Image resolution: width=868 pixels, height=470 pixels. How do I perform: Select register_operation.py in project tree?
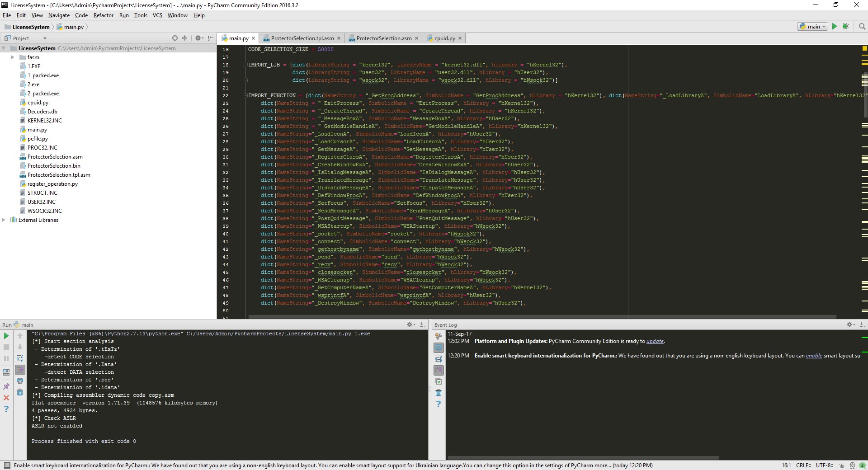[x=52, y=184]
